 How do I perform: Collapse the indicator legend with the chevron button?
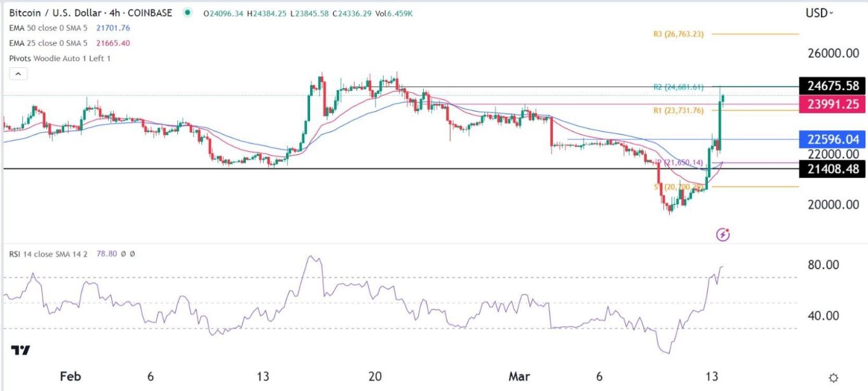point(18,74)
